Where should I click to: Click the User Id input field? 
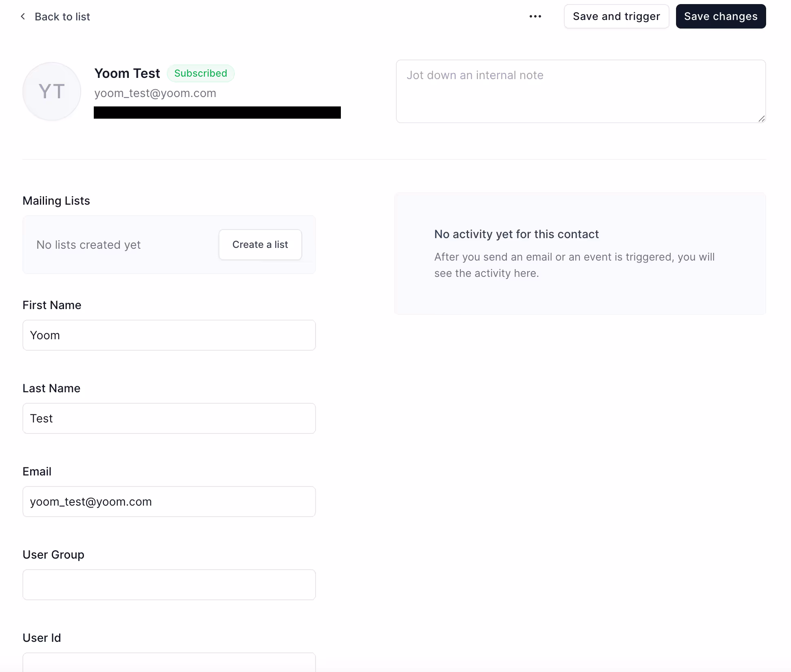click(x=169, y=663)
